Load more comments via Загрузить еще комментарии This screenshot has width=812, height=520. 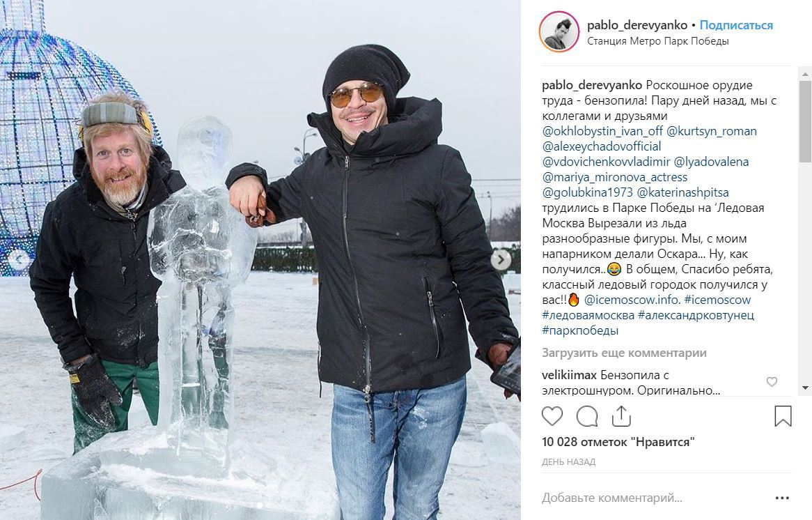[624, 353]
